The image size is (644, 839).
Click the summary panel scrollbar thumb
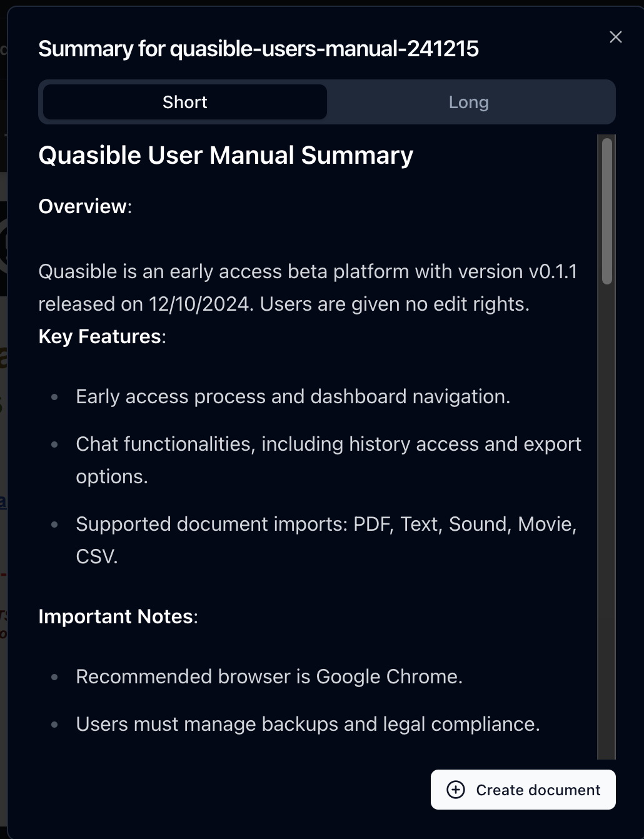coord(606,211)
